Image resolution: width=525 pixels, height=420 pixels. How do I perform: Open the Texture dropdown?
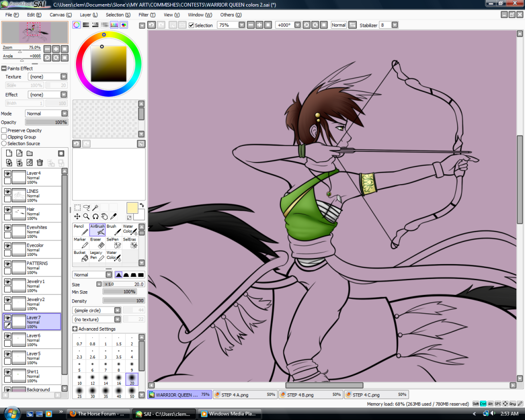tap(48, 77)
